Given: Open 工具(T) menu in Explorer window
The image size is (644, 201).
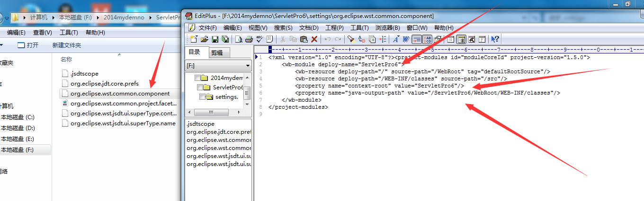Looking at the screenshot, I should pyautogui.click(x=69, y=33).
